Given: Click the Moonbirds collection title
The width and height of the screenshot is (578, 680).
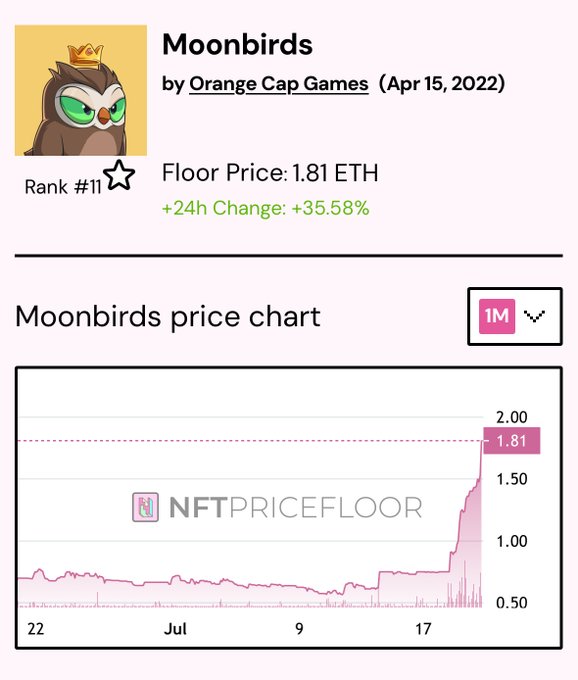Looking at the screenshot, I should pos(237,44).
